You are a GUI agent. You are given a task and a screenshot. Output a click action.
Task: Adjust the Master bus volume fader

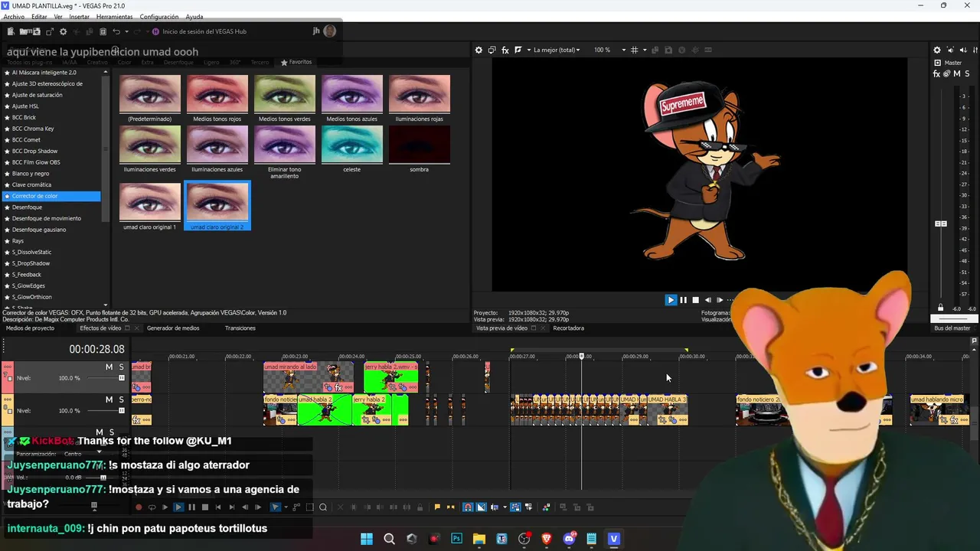[x=941, y=223]
